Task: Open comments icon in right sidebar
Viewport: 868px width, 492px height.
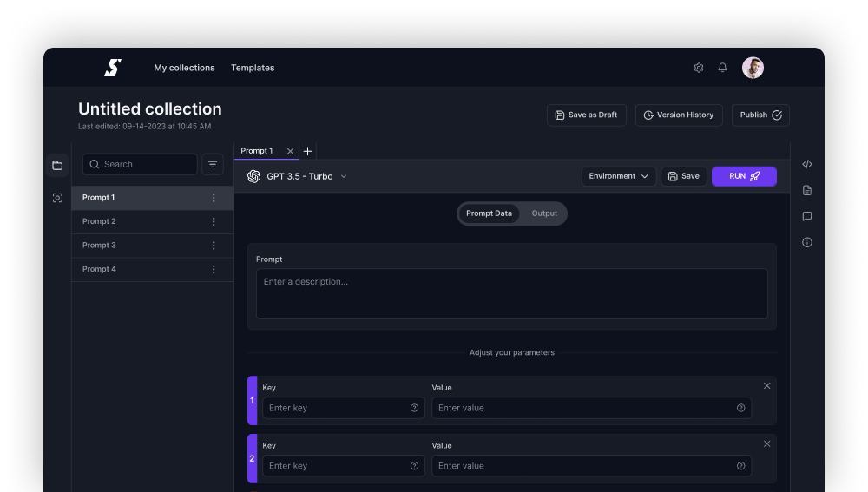Action: 807,216
